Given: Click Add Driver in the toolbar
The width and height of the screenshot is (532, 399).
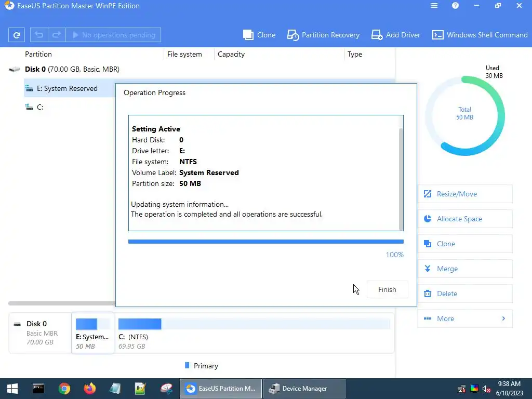Looking at the screenshot, I should pyautogui.click(x=395, y=35).
